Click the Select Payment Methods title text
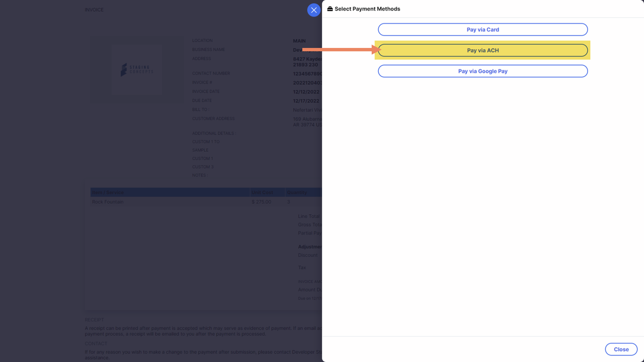This screenshot has width=644, height=362. (x=367, y=9)
